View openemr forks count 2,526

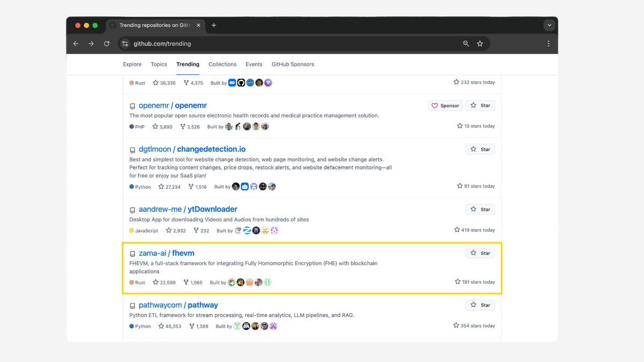point(190,127)
